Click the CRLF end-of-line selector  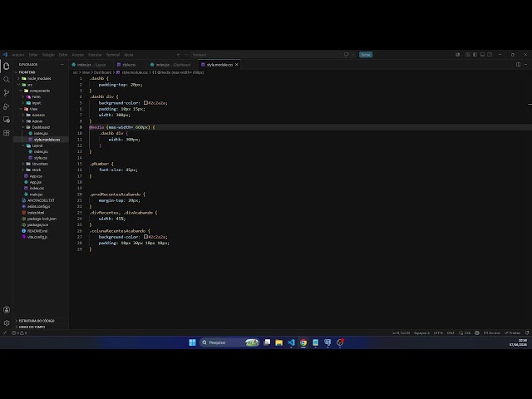[x=451, y=332]
